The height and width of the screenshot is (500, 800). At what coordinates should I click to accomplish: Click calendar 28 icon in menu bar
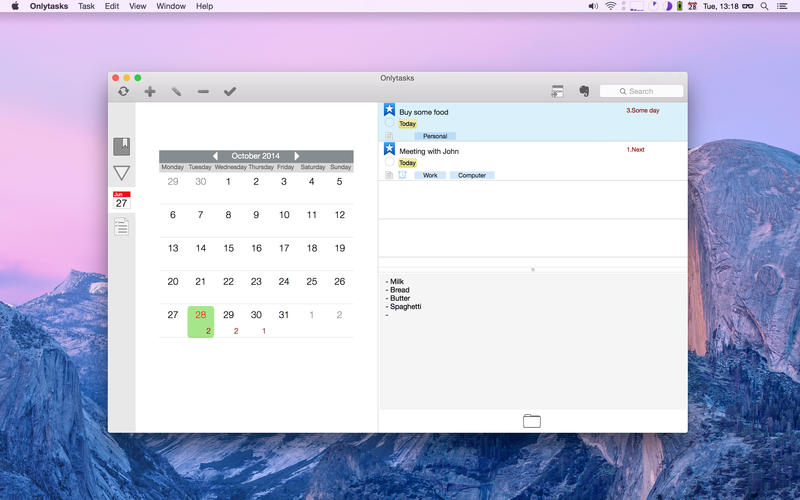pyautogui.click(x=692, y=6)
